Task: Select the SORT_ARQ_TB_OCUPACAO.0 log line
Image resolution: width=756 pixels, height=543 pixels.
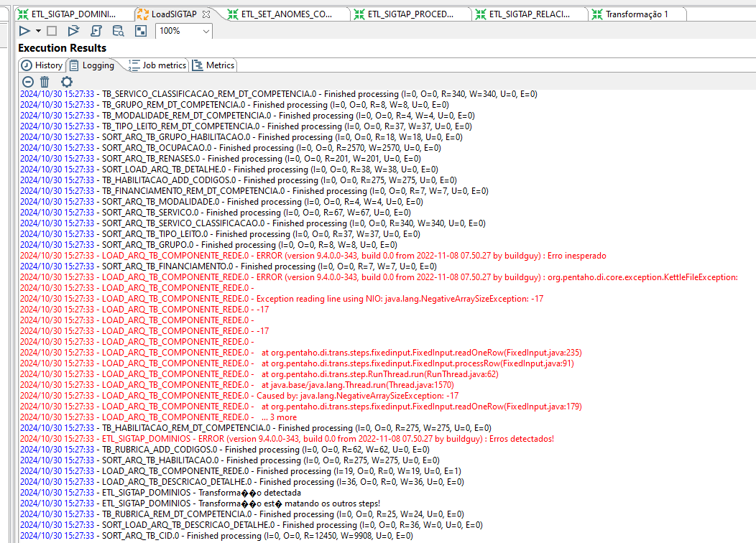Action: [x=231, y=148]
